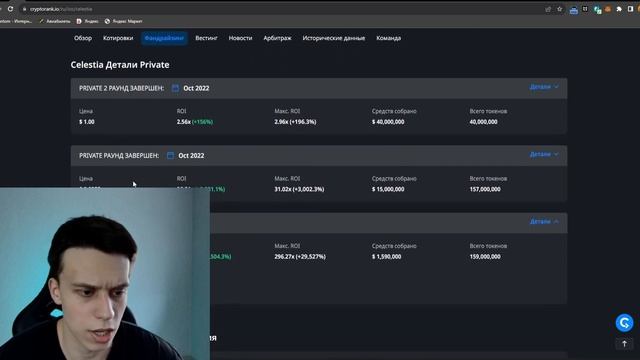Expand Детали for Private round
Image resolution: width=640 pixels, height=360 pixels.
(544, 154)
